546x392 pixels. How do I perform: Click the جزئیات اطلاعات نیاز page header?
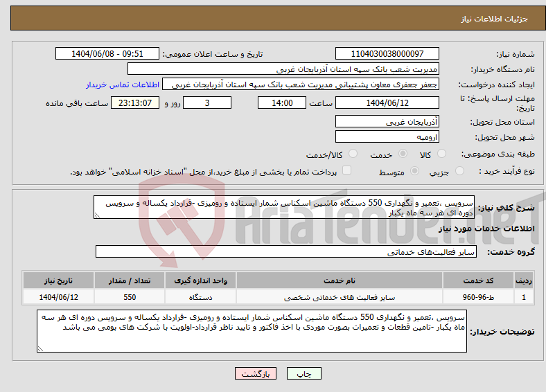click(x=495, y=19)
